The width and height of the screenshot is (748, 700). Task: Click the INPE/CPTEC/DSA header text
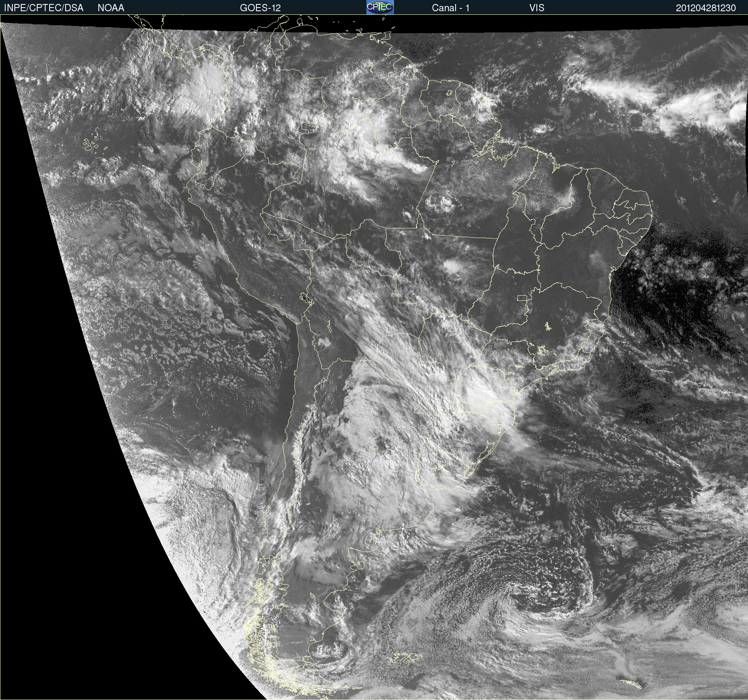[x=44, y=8]
